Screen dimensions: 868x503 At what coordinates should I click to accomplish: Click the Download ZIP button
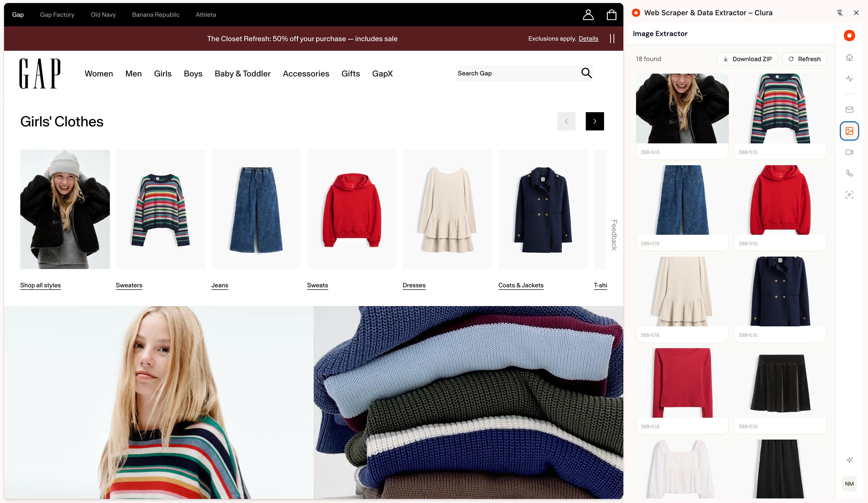coord(747,59)
